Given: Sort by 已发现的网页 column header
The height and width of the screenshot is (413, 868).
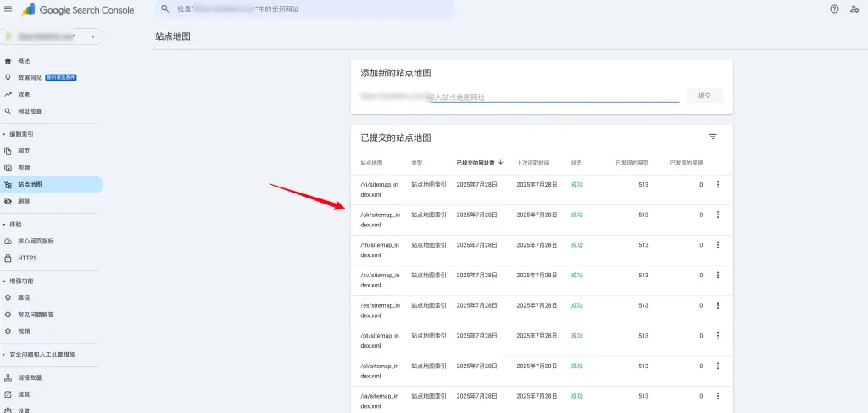Looking at the screenshot, I should 632,164.
